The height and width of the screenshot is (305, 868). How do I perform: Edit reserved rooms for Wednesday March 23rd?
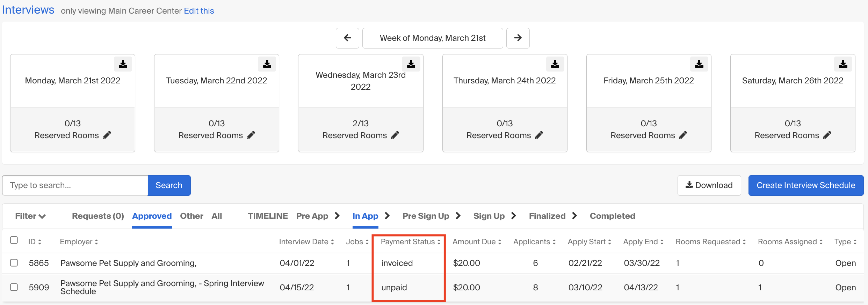point(395,135)
